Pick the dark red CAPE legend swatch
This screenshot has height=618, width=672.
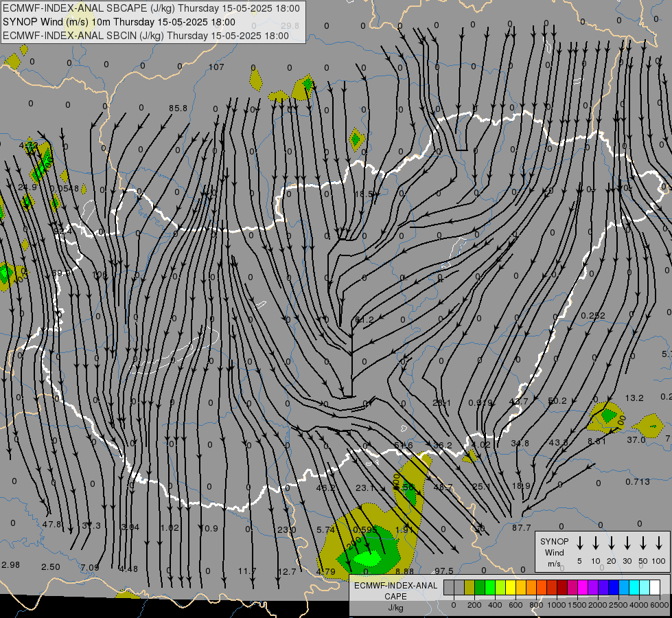[x=562, y=587]
